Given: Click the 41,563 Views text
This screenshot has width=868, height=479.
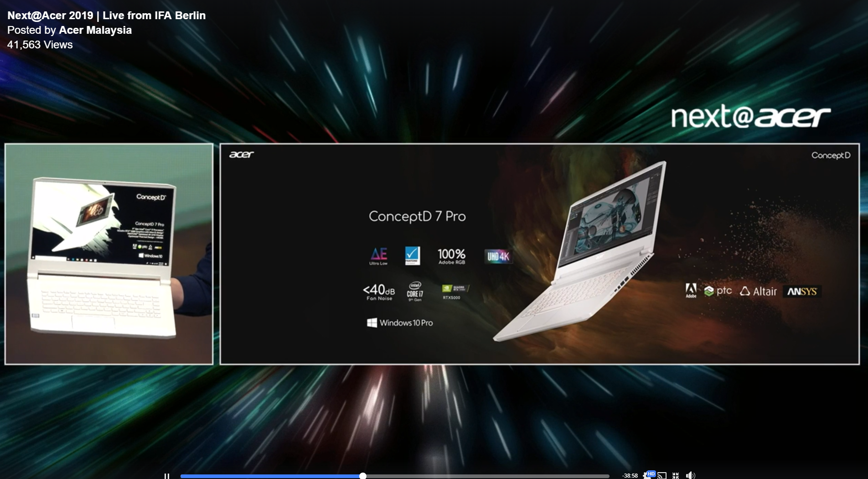Looking at the screenshot, I should [x=40, y=45].
